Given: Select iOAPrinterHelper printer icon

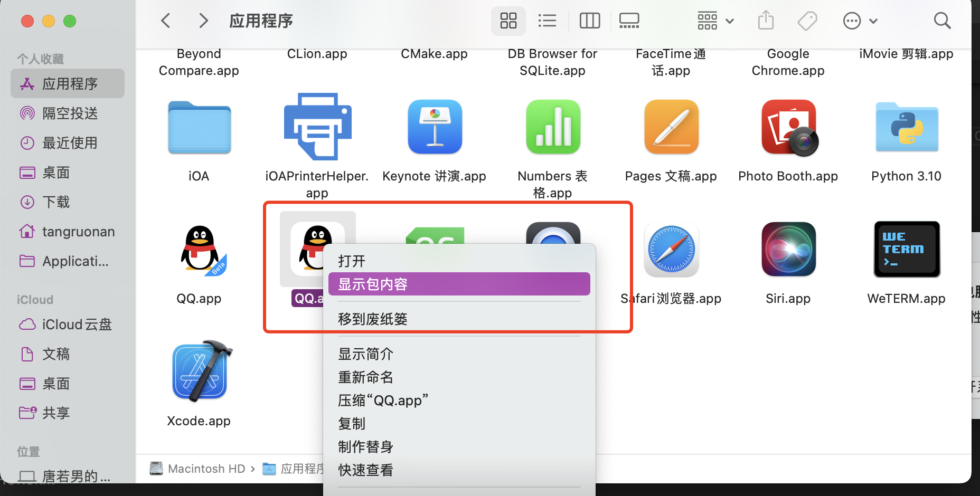Looking at the screenshot, I should 317,127.
